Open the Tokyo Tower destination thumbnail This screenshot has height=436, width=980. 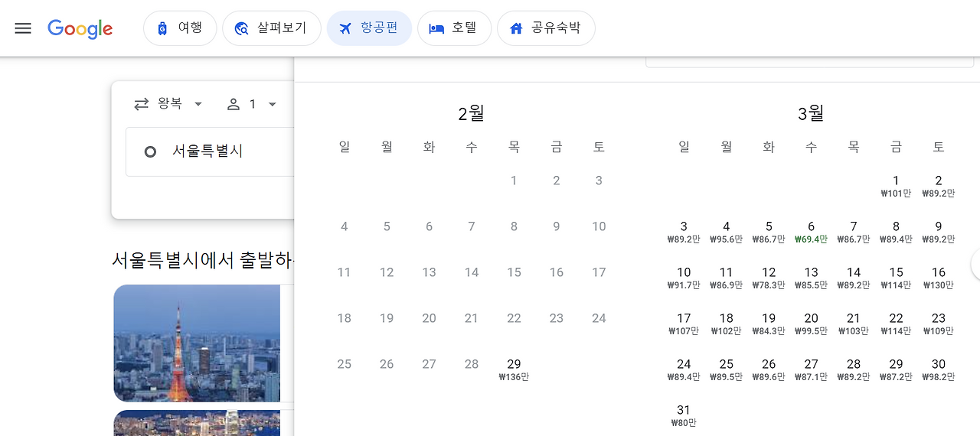click(197, 343)
